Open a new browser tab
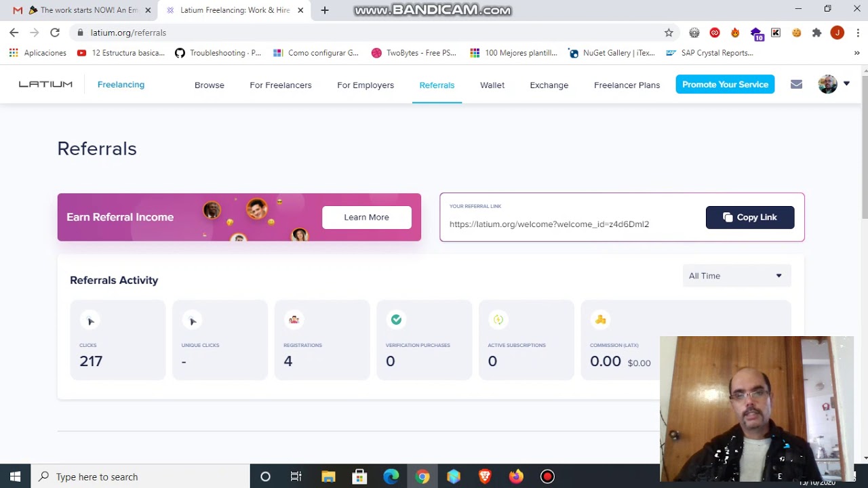 pyautogui.click(x=325, y=10)
